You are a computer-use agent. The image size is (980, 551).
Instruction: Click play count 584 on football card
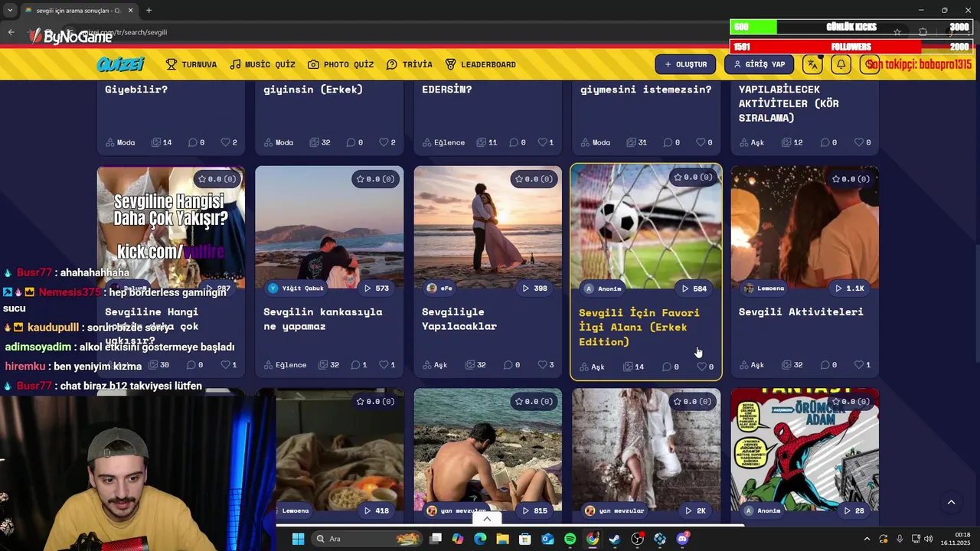click(694, 289)
